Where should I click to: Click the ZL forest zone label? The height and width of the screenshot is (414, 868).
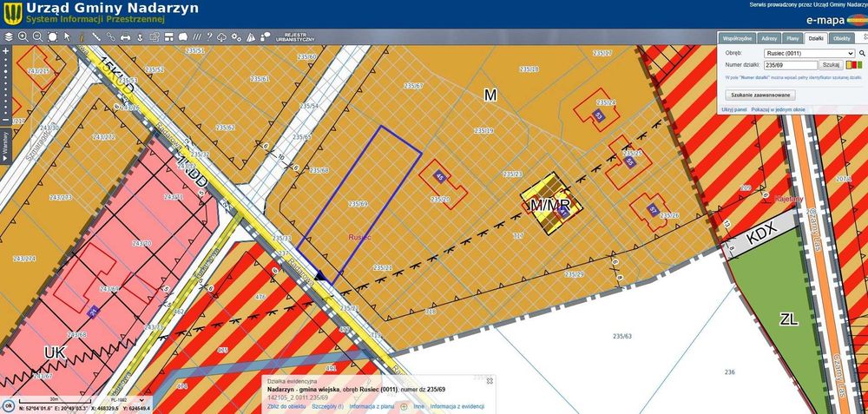coord(789,319)
